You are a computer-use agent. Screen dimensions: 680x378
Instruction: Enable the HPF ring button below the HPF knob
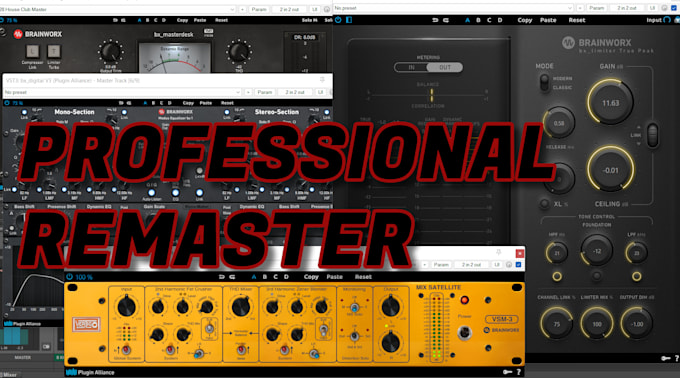click(x=557, y=276)
